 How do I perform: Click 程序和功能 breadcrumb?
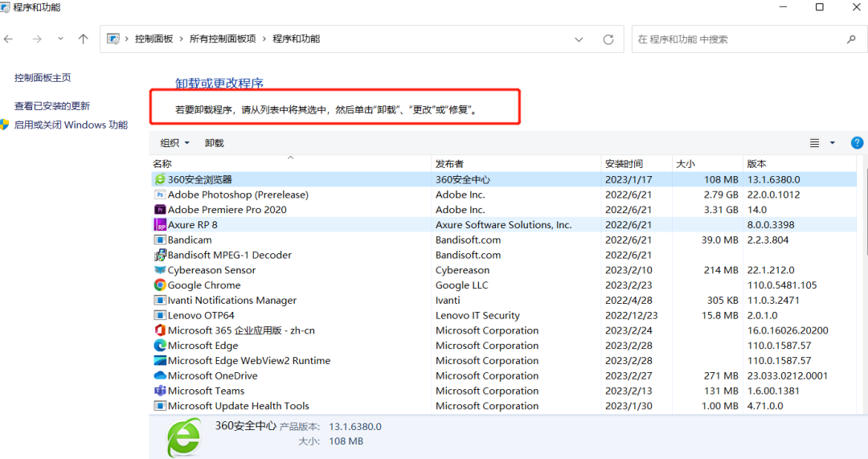296,39
